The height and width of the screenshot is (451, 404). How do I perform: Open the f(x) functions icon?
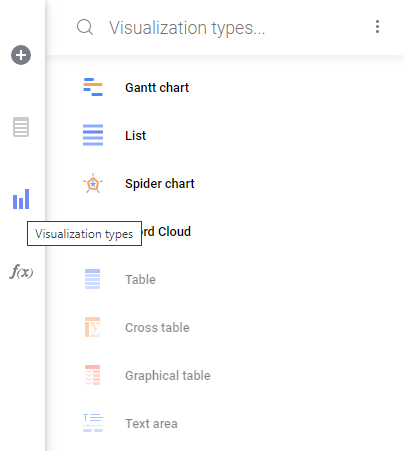point(21,271)
